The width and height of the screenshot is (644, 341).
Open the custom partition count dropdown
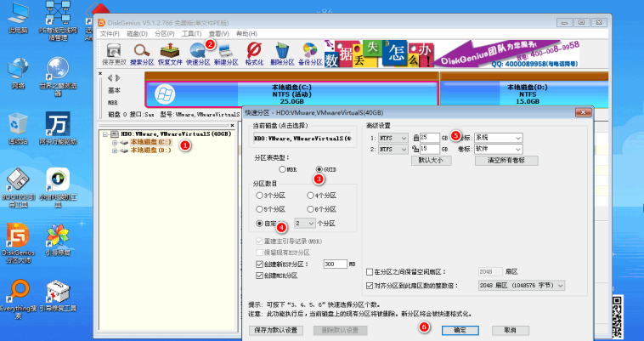tap(305, 224)
